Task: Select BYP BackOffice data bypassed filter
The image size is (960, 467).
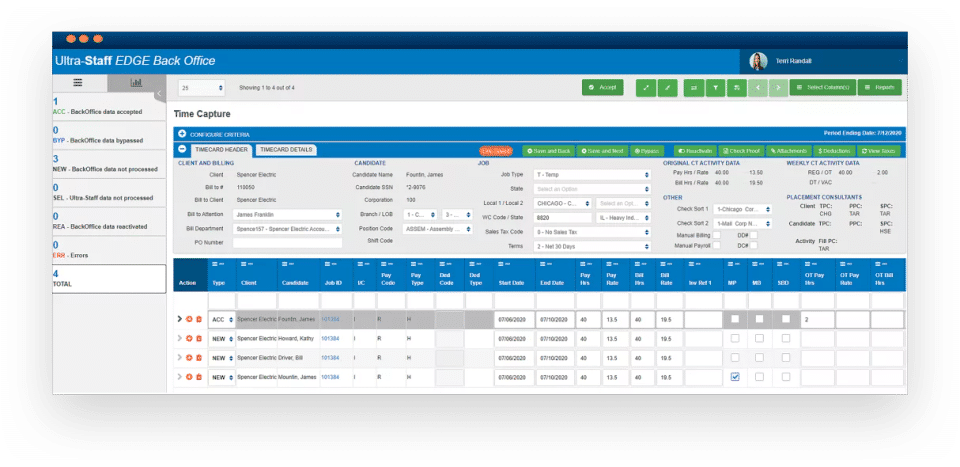Action: 109,135
